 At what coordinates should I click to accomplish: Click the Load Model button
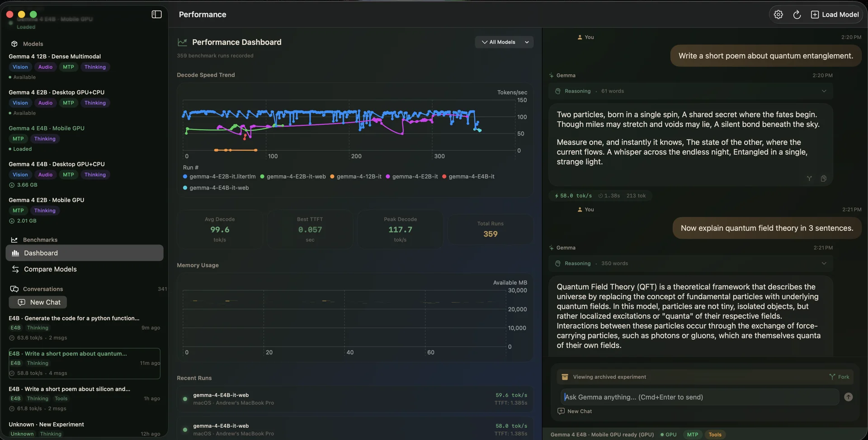point(835,14)
